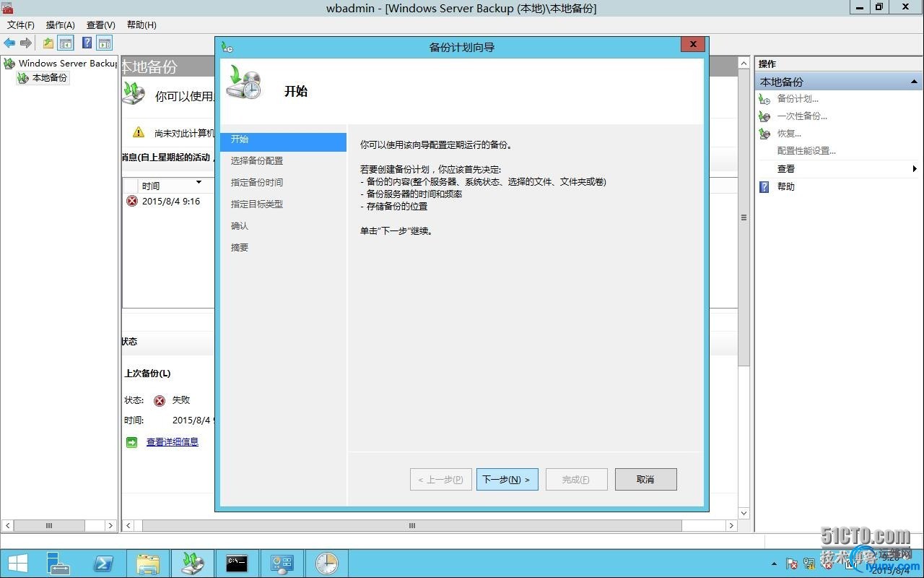Open File Explorer from the taskbar
Screen dimensions: 924x578
pyautogui.click(x=148, y=564)
